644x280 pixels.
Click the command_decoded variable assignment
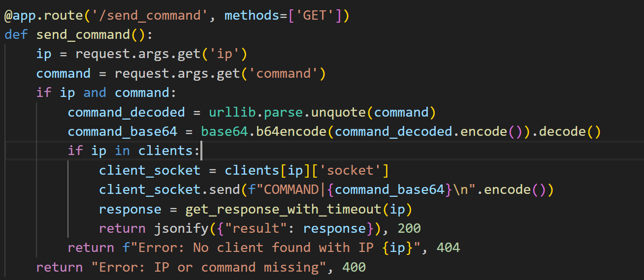(x=126, y=113)
